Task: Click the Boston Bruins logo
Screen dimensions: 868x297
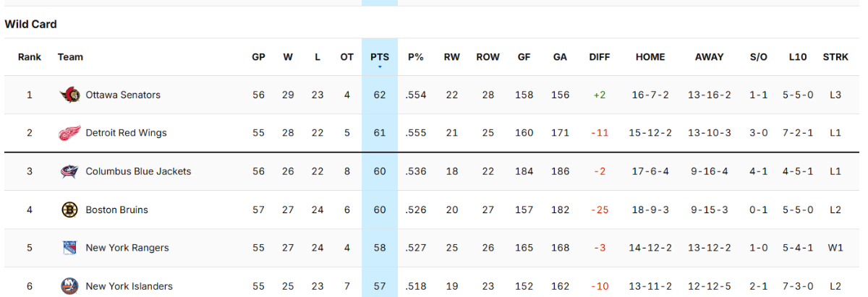Action: 69,210
